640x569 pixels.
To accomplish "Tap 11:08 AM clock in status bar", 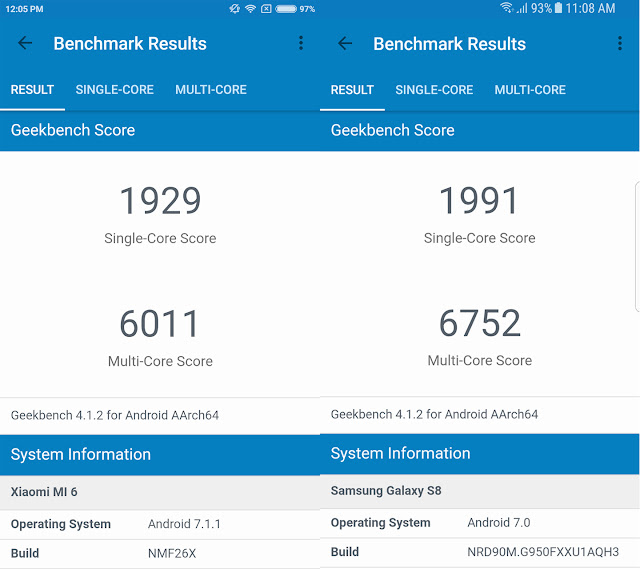I will 590,8.
